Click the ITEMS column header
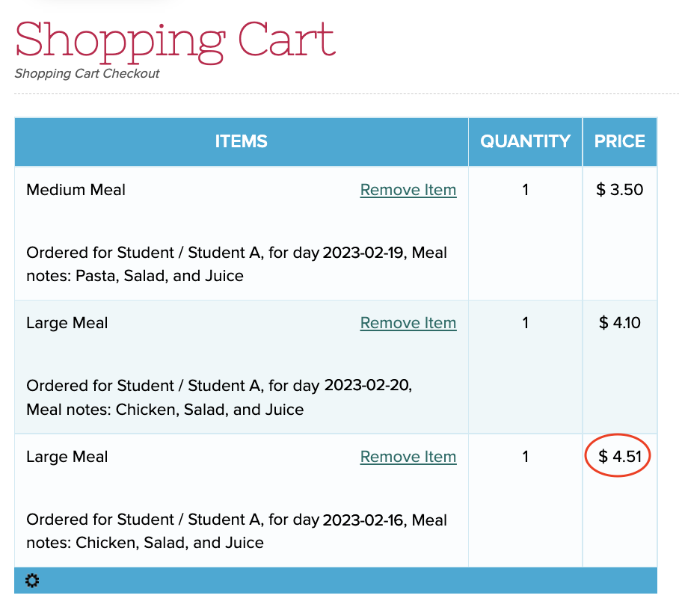Screen dimensions: 679x616 242,141
